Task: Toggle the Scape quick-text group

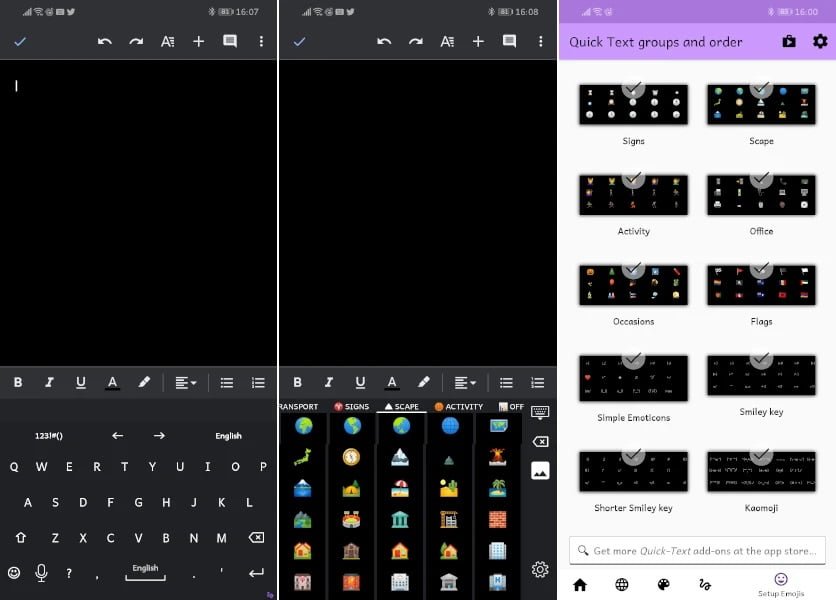Action: 761,105
